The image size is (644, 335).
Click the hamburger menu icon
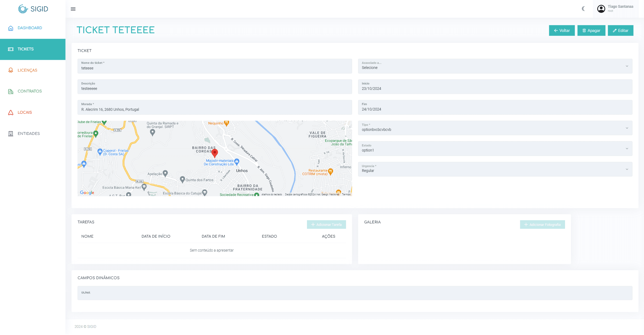click(x=73, y=9)
